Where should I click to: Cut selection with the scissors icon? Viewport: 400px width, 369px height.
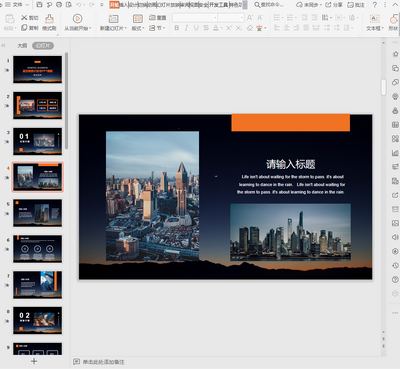tap(24, 18)
